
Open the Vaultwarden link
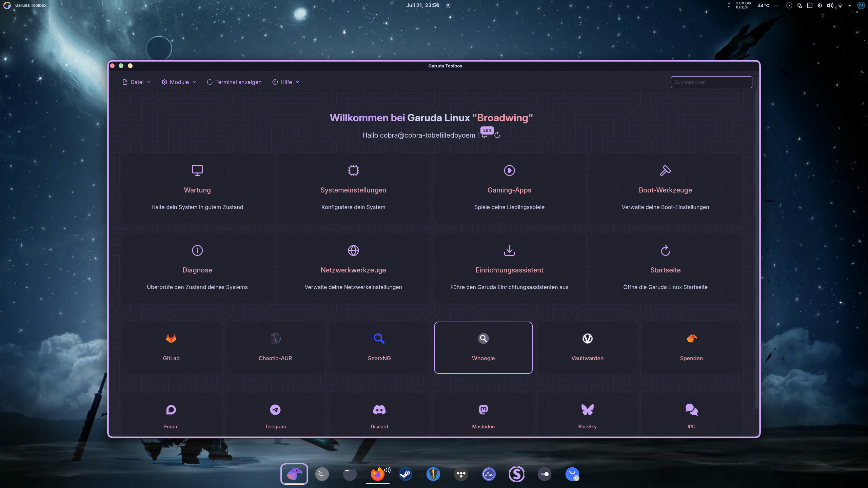587,348
